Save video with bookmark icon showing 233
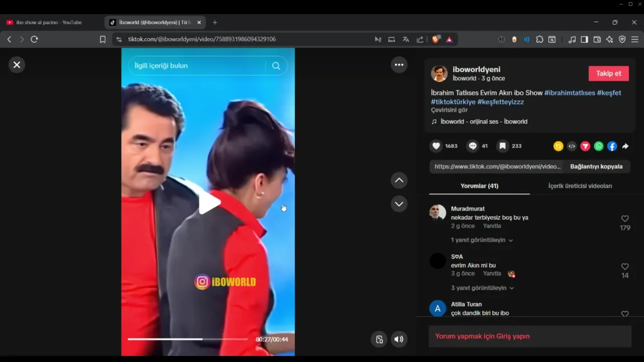644x362 pixels. coord(503,146)
